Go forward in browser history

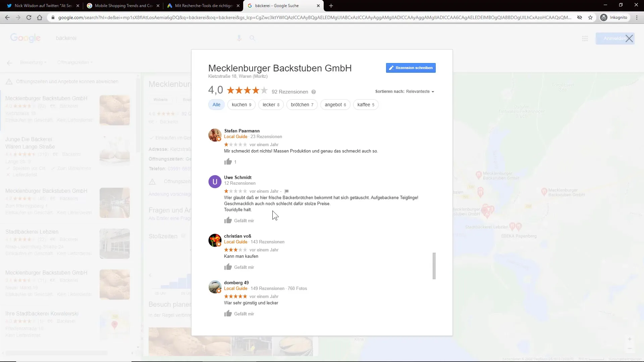(x=18, y=17)
